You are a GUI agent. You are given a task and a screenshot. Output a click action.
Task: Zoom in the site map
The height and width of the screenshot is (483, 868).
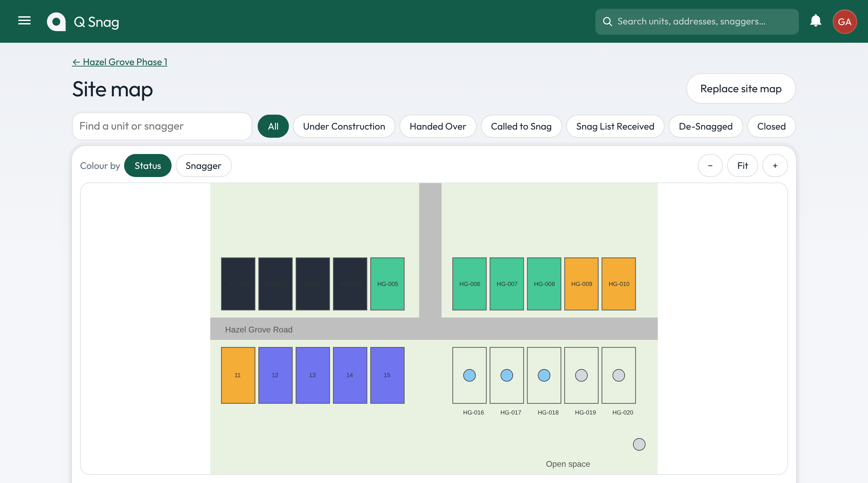coord(775,166)
